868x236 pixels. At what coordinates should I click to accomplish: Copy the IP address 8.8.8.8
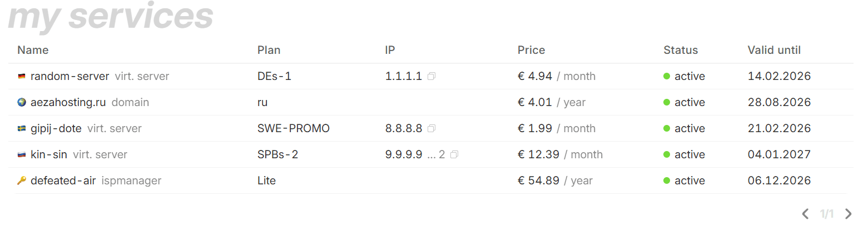(431, 129)
